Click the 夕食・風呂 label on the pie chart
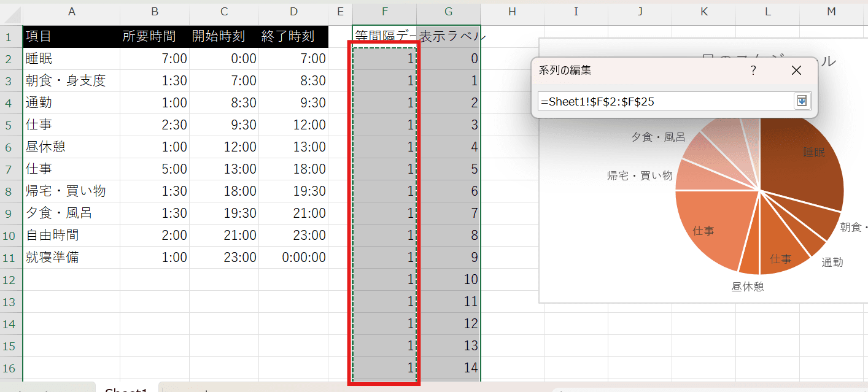868x392 pixels. (x=658, y=137)
